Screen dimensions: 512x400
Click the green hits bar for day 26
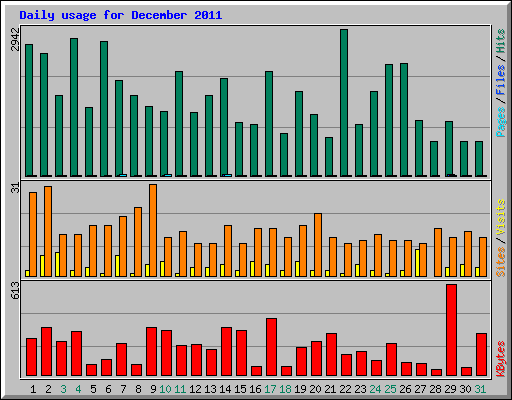(404, 120)
